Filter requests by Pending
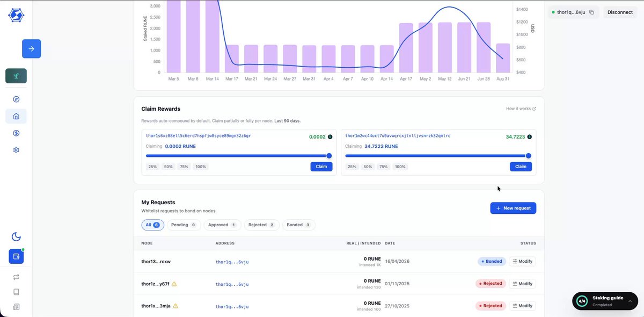 tap(184, 225)
